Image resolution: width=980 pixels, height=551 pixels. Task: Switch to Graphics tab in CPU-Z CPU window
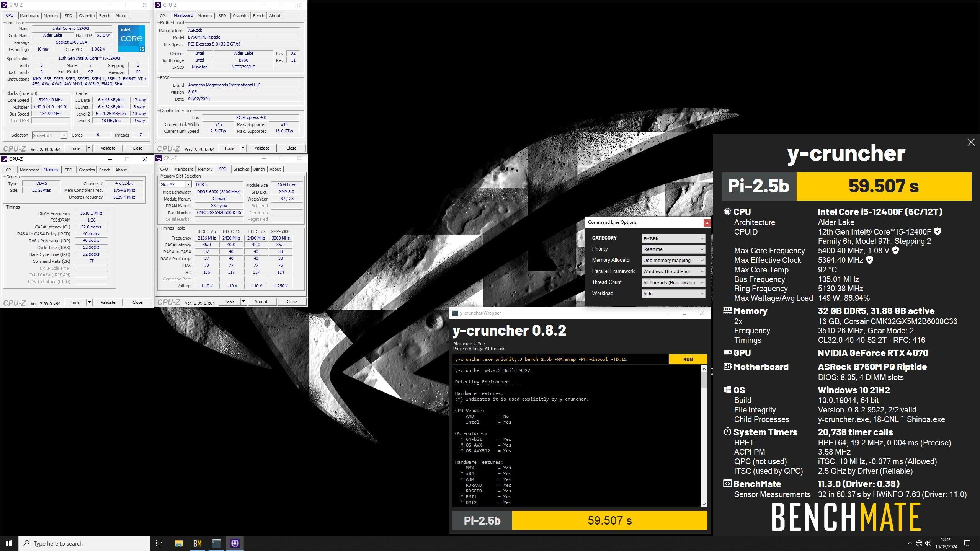(87, 16)
